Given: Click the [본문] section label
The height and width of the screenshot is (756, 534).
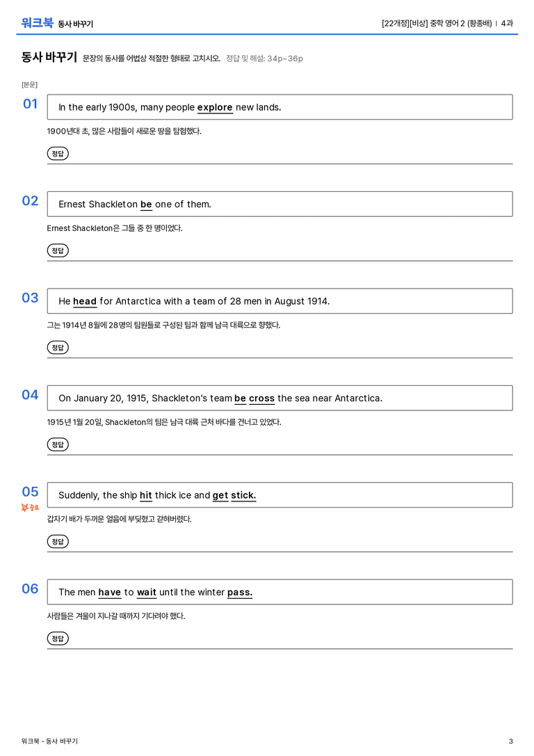Looking at the screenshot, I should 29,84.
